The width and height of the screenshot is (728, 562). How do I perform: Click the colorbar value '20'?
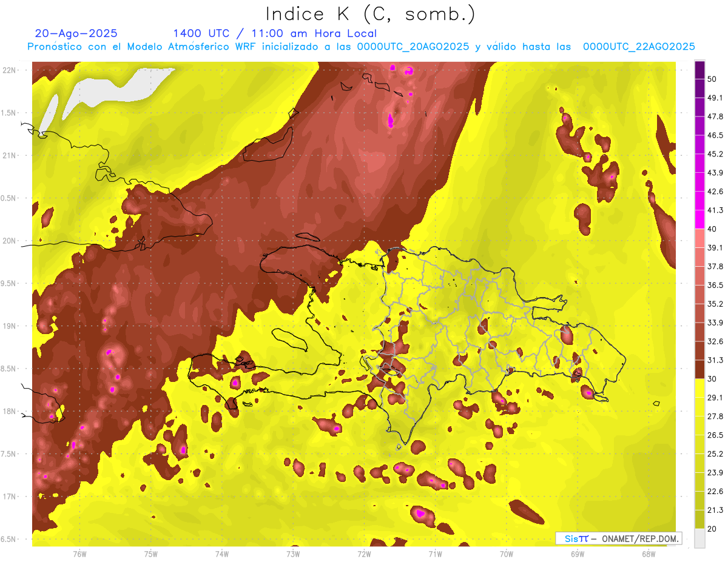(x=712, y=529)
